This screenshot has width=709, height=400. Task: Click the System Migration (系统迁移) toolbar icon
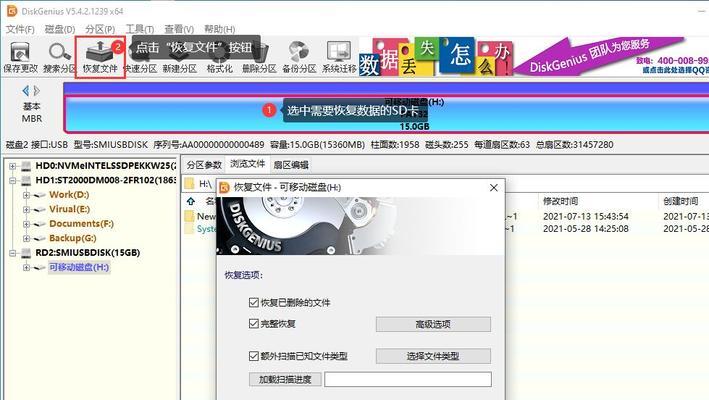click(339, 57)
